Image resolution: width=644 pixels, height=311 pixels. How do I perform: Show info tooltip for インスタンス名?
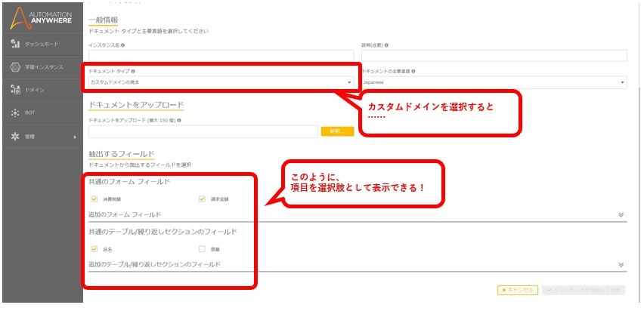coord(122,45)
